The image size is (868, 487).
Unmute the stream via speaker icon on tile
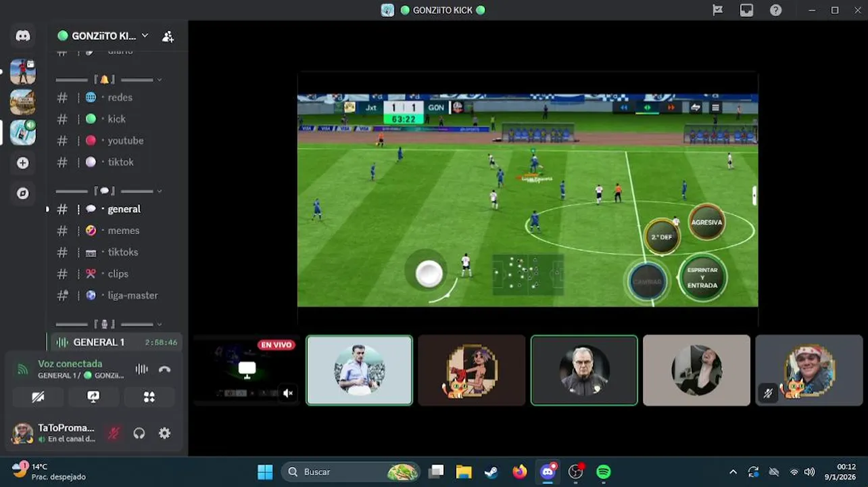pos(288,393)
